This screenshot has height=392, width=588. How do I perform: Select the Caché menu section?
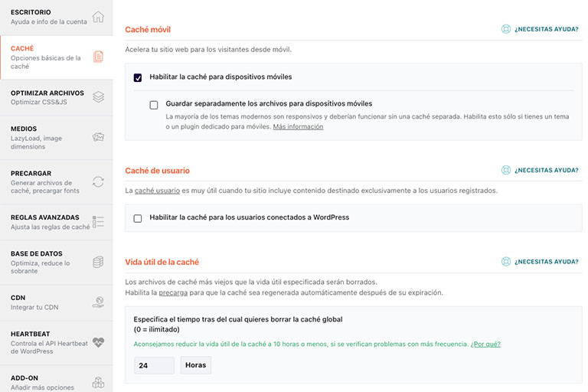pyautogui.click(x=57, y=57)
